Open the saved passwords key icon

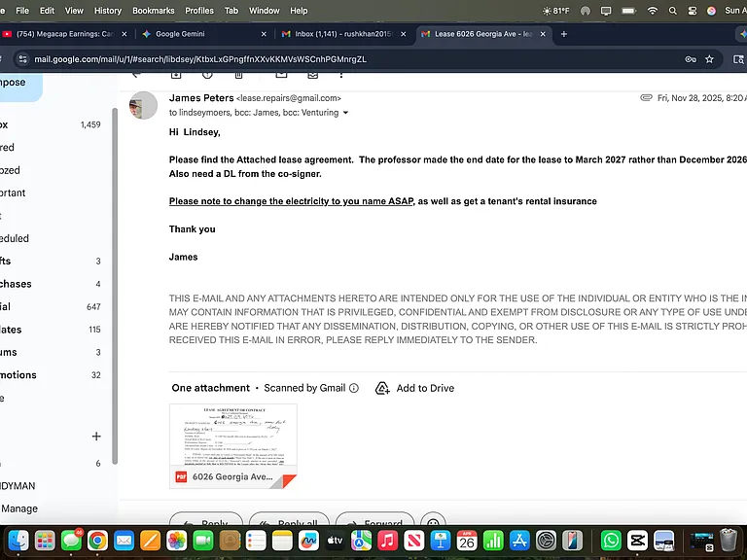pos(691,59)
